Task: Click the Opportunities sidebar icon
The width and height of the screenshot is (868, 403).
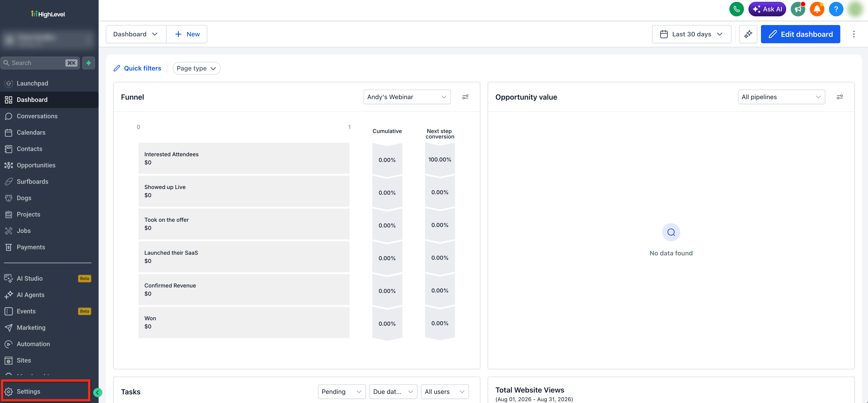Action: (9, 165)
